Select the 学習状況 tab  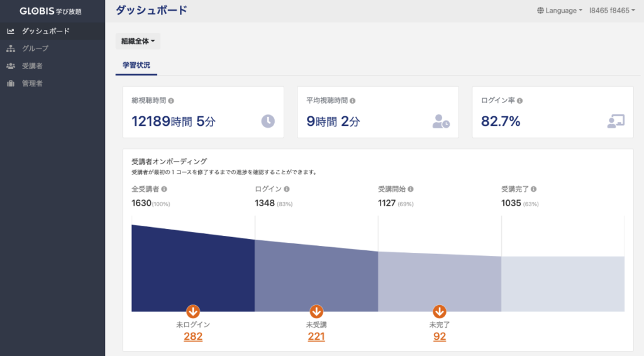coord(136,65)
